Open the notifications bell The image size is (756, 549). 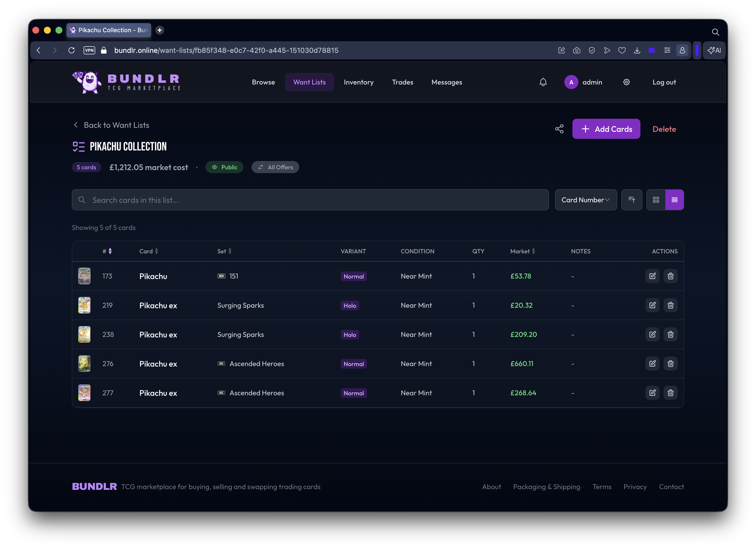pyautogui.click(x=543, y=82)
